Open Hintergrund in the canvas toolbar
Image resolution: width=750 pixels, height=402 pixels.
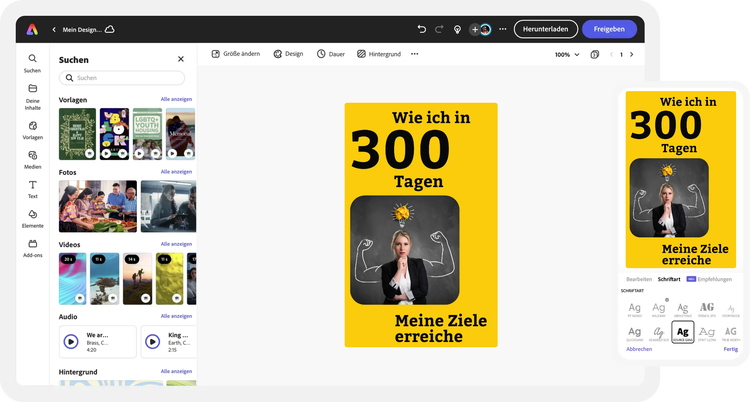(x=379, y=54)
